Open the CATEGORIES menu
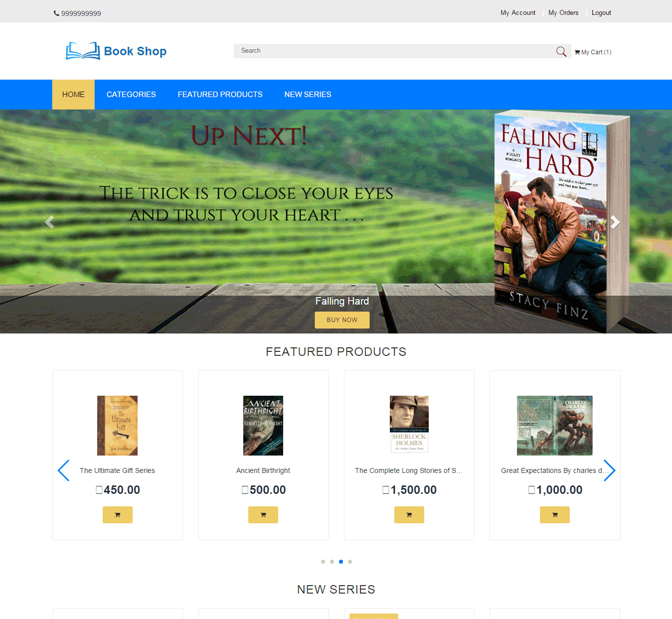This screenshot has width=672, height=619. pyautogui.click(x=131, y=95)
